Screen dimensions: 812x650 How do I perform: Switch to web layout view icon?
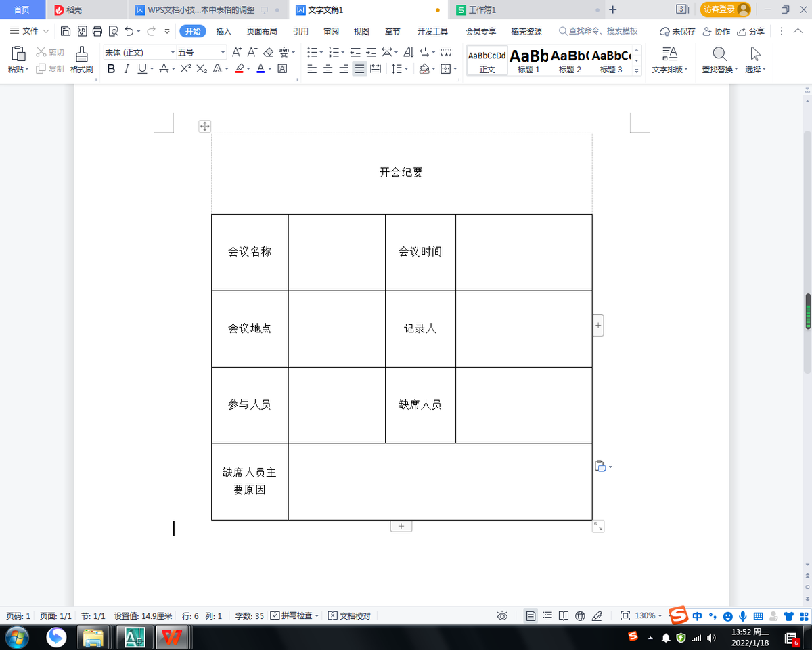pos(580,615)
